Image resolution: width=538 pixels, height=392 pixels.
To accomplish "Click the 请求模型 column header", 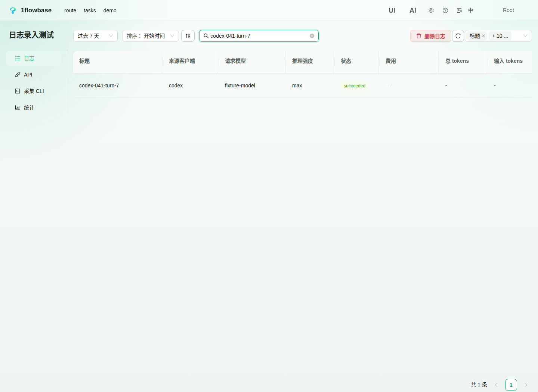I will (x=252, y=61).
